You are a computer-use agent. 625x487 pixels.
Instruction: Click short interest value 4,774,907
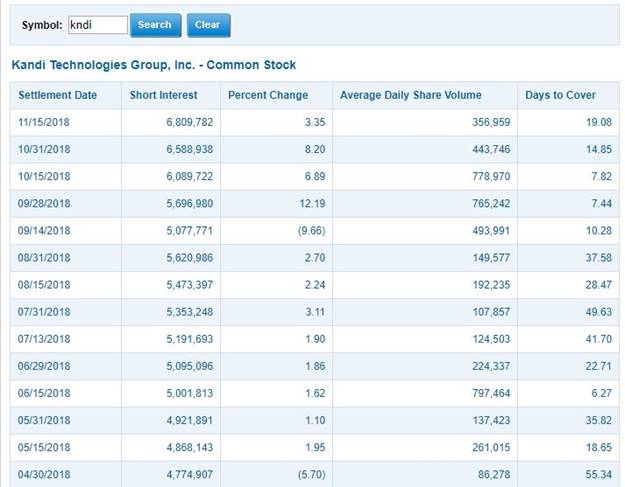(x=190, y=475)
